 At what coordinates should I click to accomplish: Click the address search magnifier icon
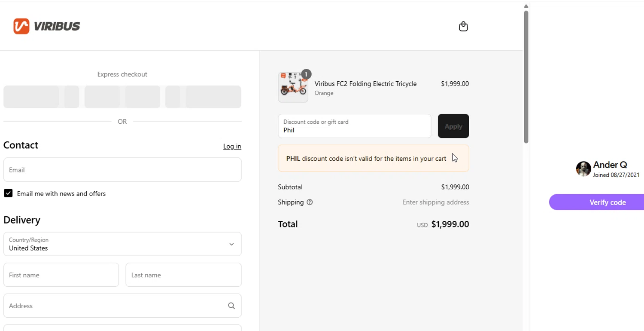point(231,306)
